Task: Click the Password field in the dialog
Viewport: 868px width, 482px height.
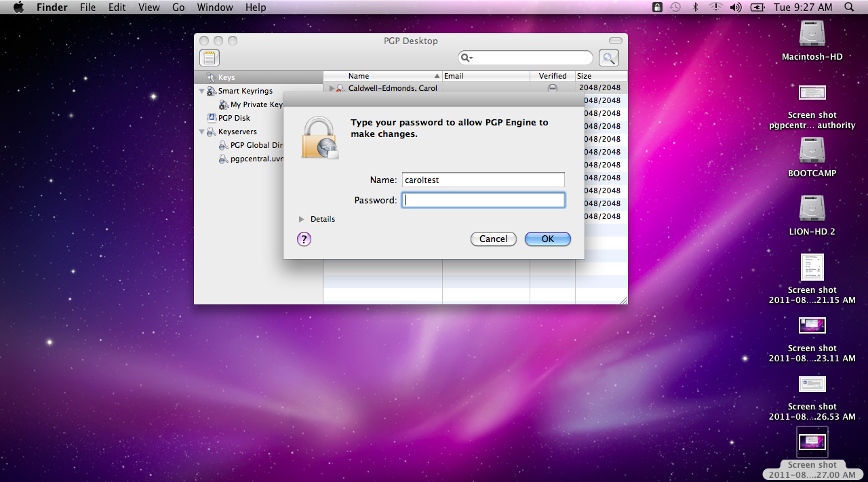Action: (x=484, y=200)
